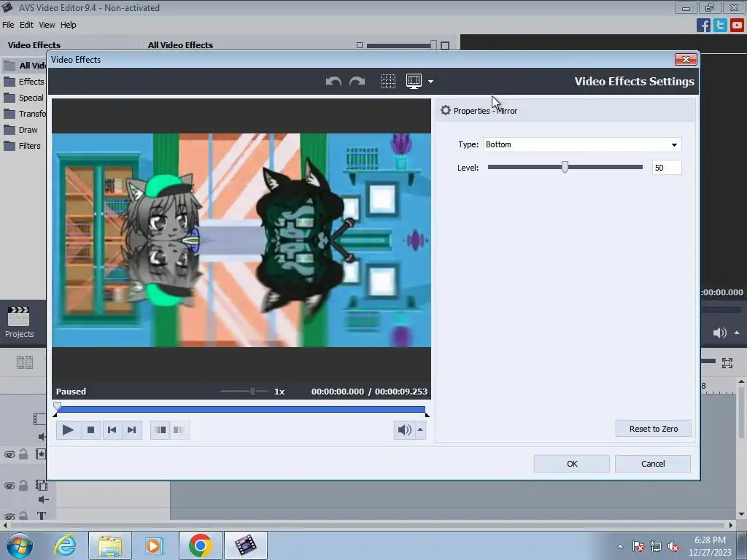Mute the dialog preview volume
The image size is (747, 560).
404,430
